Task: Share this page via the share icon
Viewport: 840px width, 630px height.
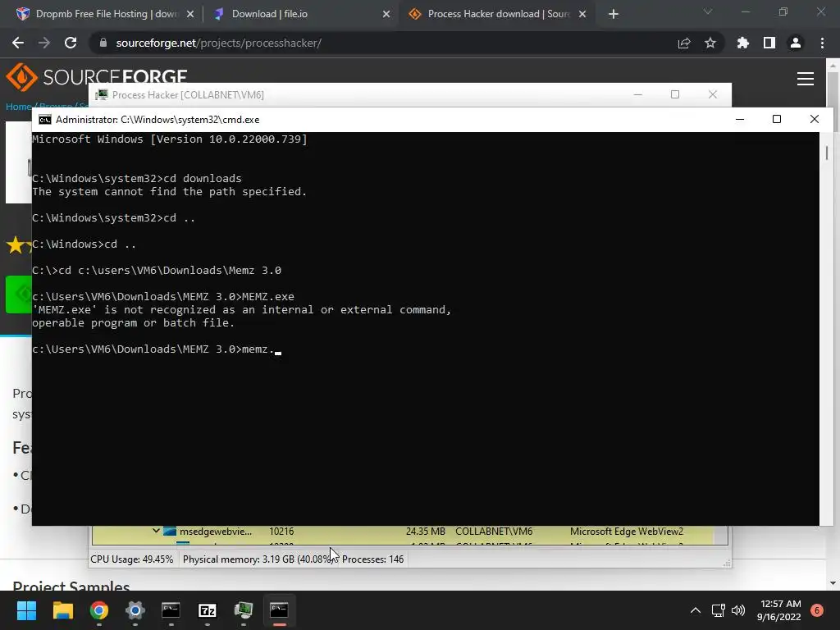Action: 684,43
